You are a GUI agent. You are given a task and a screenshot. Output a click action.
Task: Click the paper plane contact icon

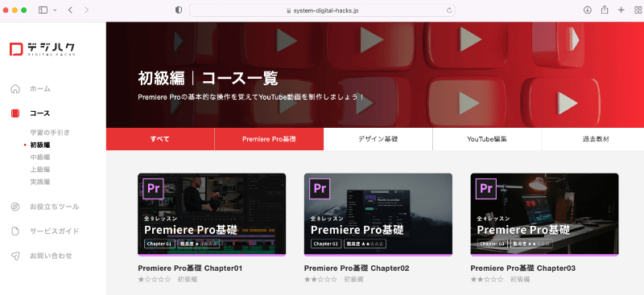pyautogui.click(x=15, y=256)
